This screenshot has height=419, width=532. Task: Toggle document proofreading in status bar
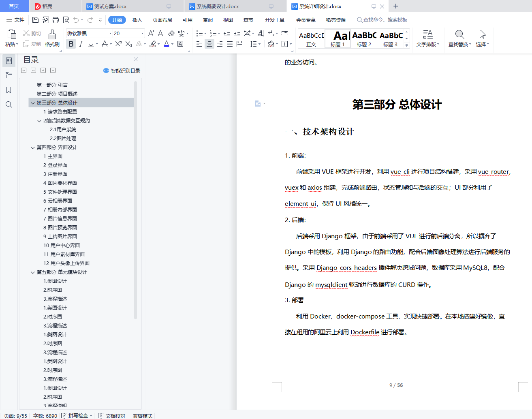112,416
